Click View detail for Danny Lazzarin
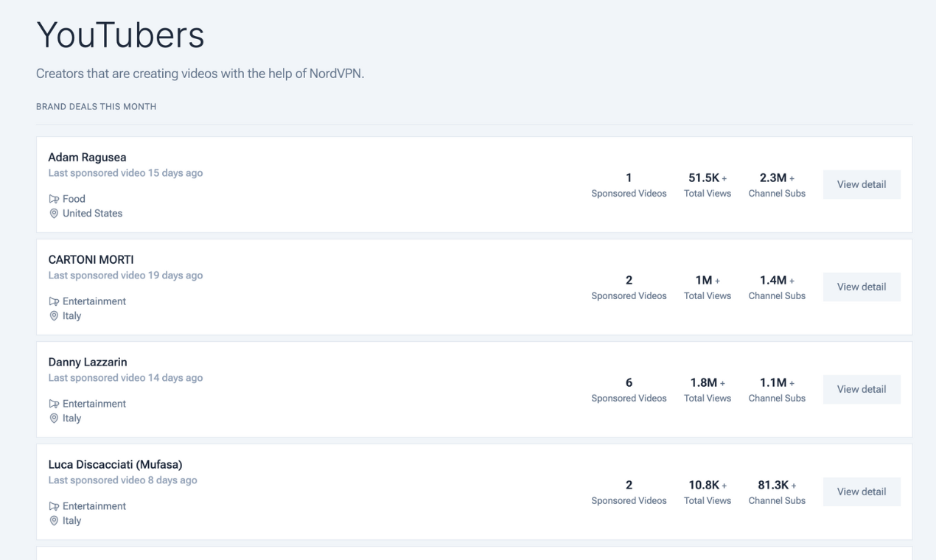 pos(862,389)
